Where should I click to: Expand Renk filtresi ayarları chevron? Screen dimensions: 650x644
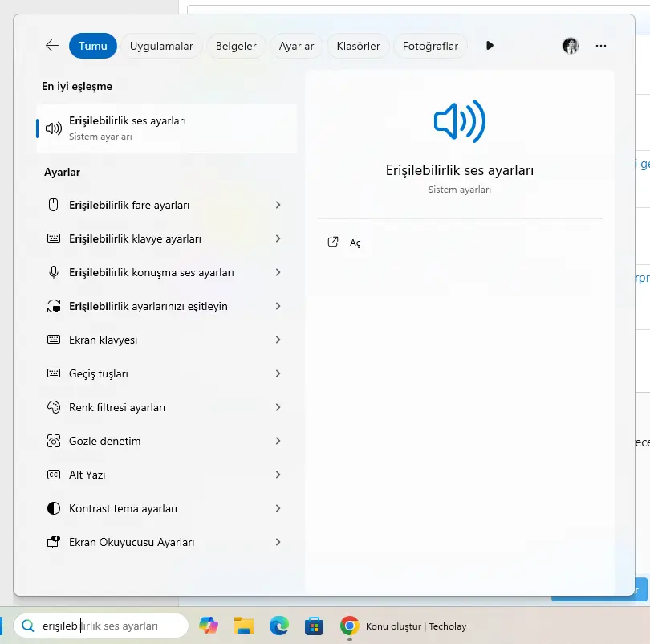click(x=278, y=407)
